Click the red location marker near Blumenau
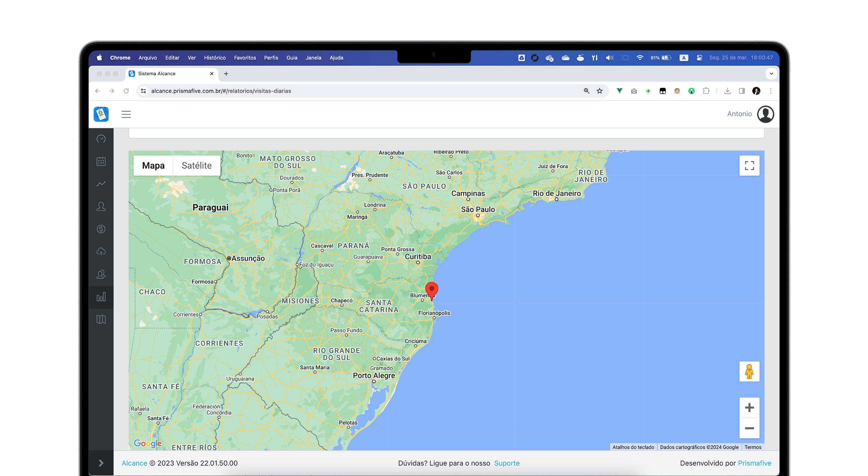Image resolution: width=868 pixels, height=476 pixels. (431, 290)
